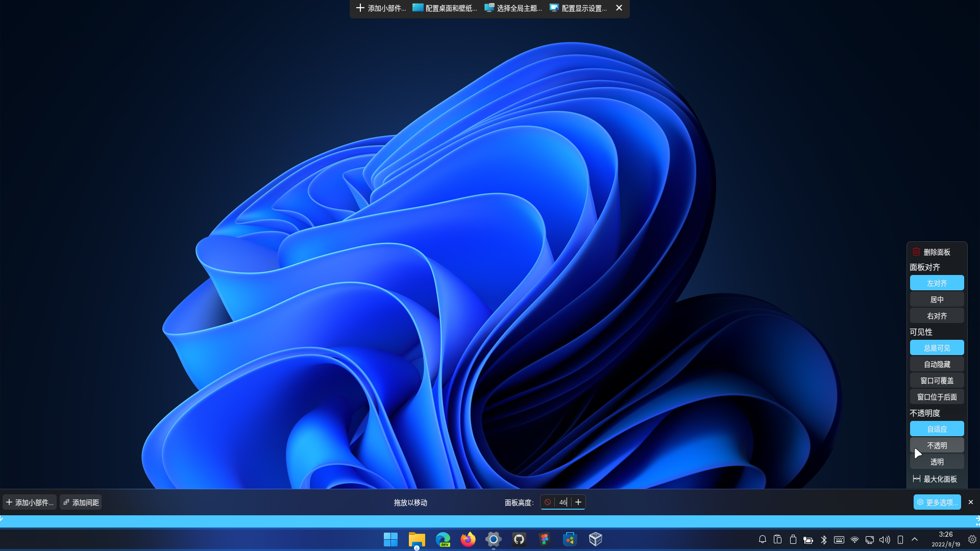Viewport: 980px width, 551px height.
Task: Open notifications bell in system tray
Action: [763, 539]
